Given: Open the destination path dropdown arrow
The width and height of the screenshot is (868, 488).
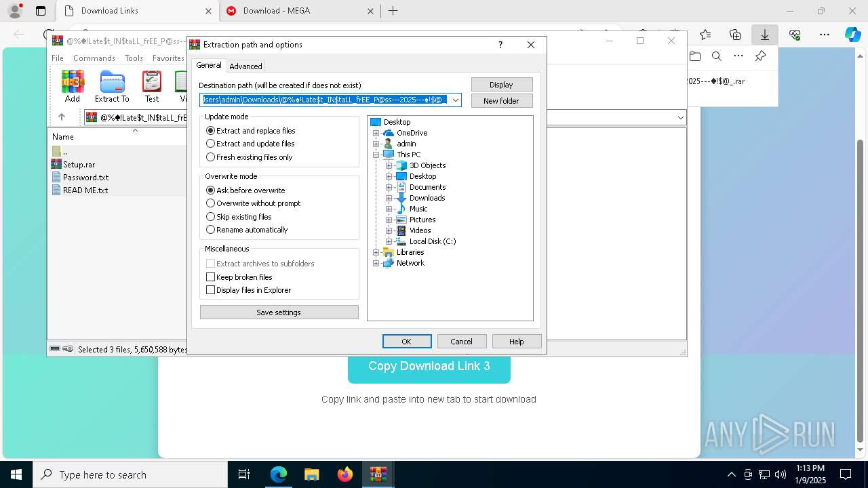Looking at the screenshot, I should click(456, 100).
